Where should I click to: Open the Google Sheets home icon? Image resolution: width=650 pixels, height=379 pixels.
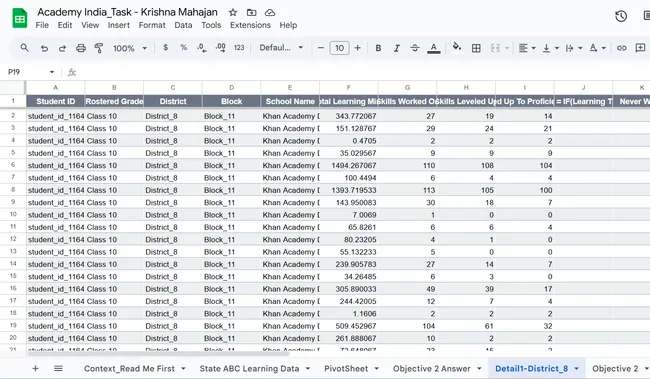pyautogui.click(x=19, y=19)
